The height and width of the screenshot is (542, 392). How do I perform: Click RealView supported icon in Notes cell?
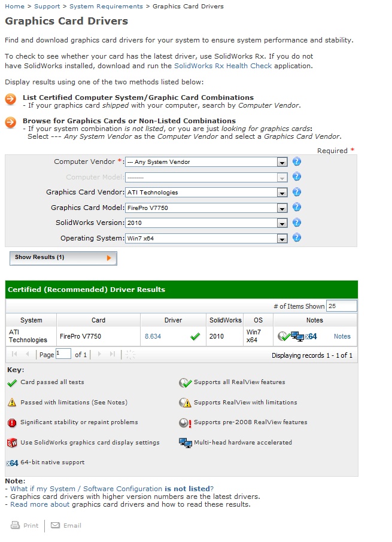coord(284,336)
